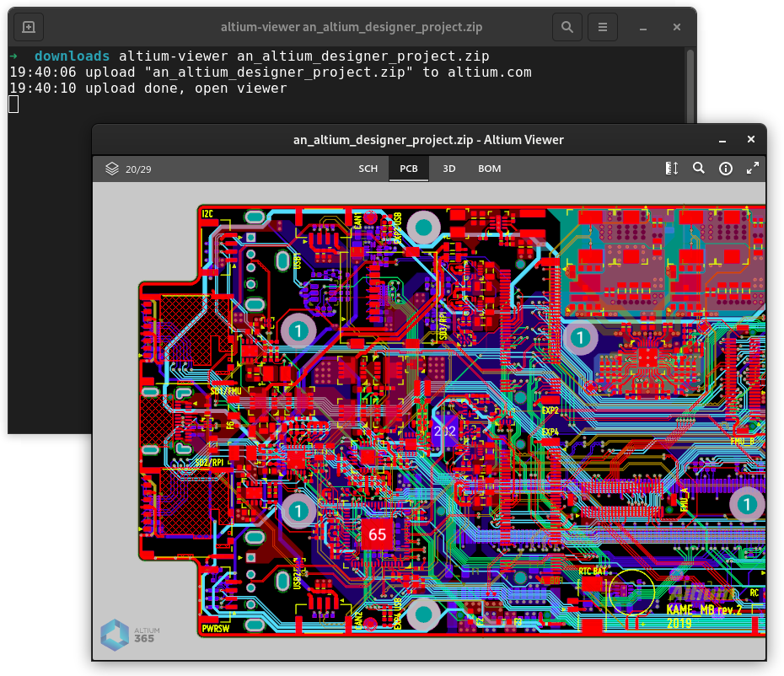Click the SD2/RPI label on the board

pos(209,463)
